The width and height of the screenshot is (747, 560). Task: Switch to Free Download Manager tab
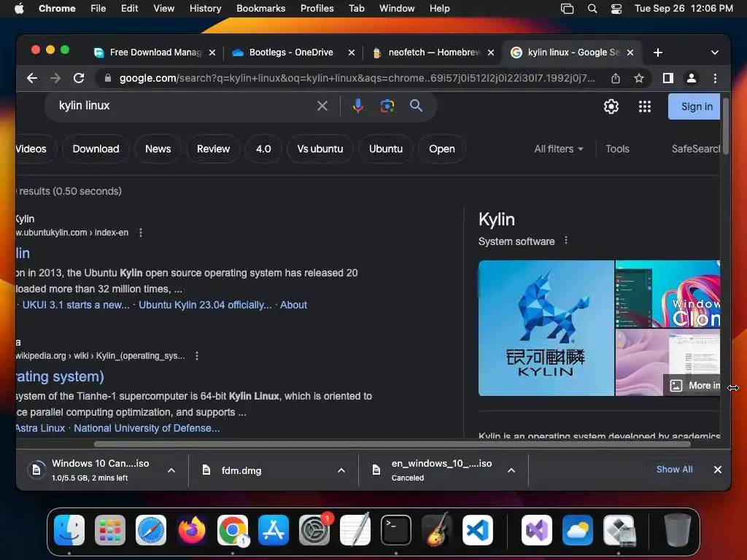click(x=155, y=52)
